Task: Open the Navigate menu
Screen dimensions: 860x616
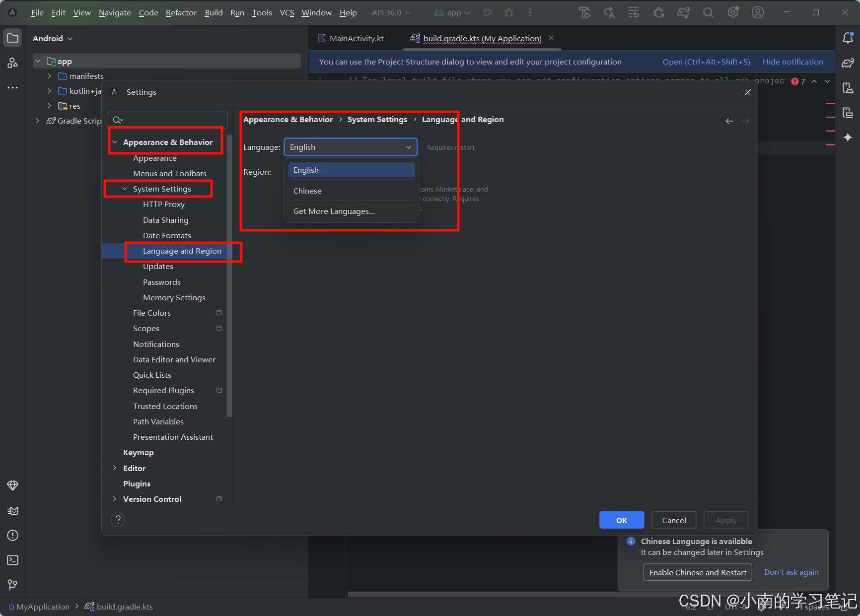Action: (115, 12)
